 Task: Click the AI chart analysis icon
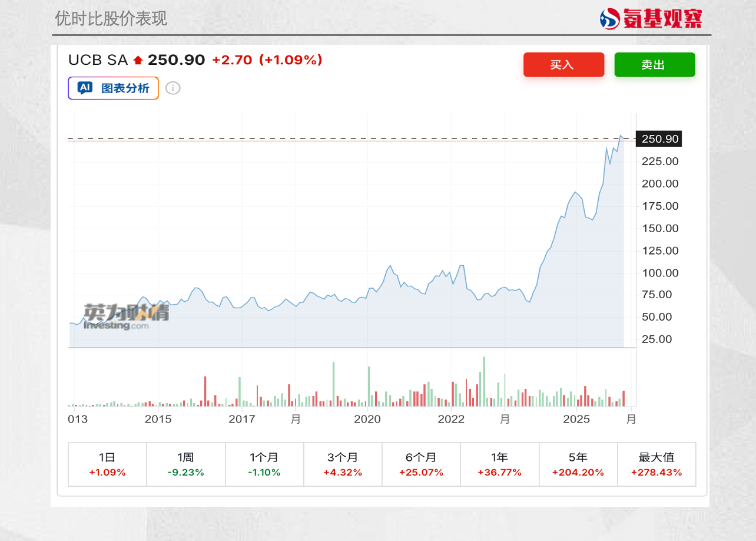coord(85,88)
